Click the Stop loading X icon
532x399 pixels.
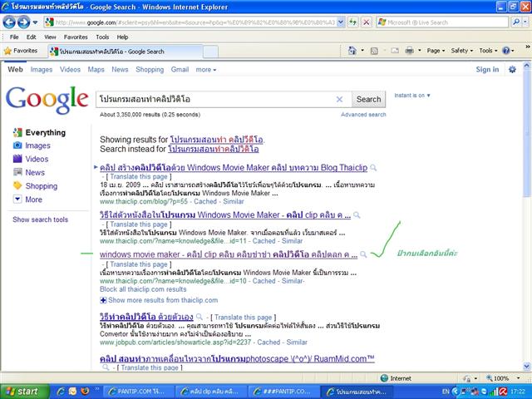click(x=366, y=22)
